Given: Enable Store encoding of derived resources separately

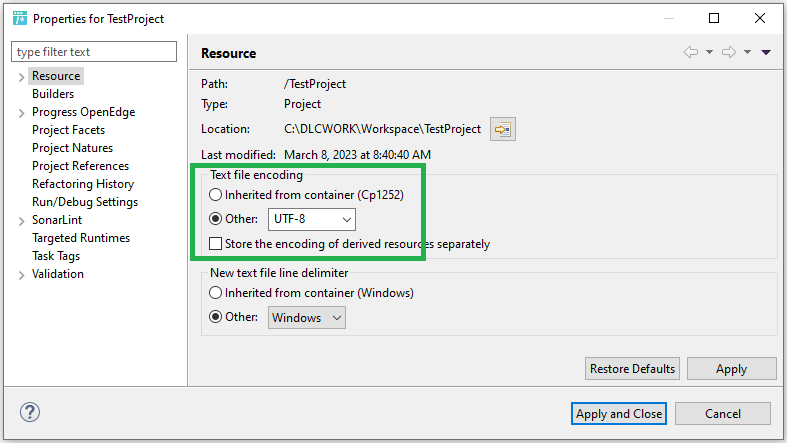Looking at the screenshot, I should [216, 244].
